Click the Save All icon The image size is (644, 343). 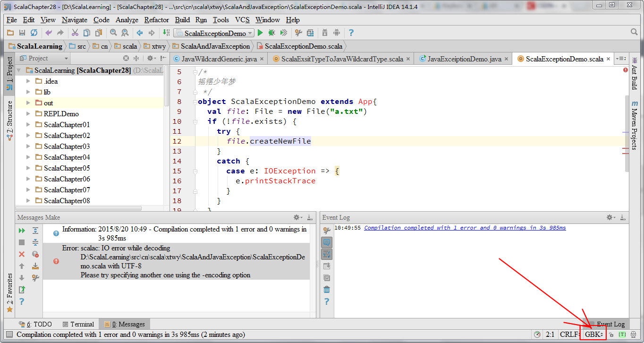[22, 33]
